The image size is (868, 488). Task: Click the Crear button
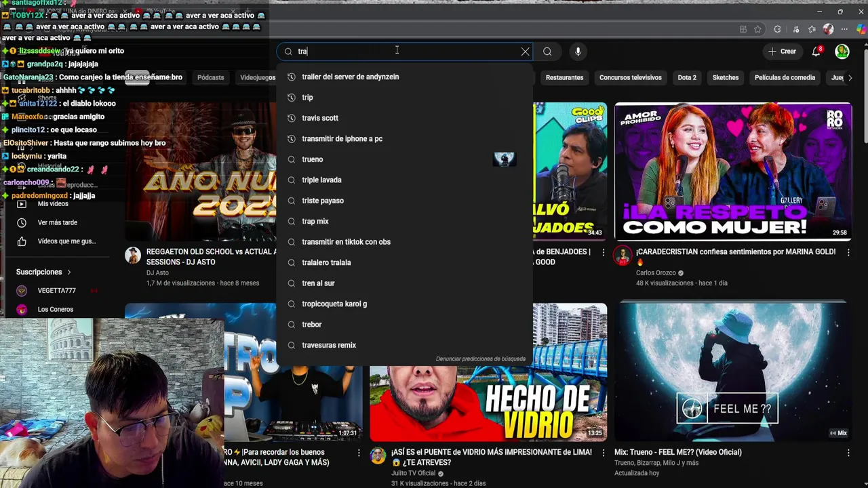coord(782,52)
